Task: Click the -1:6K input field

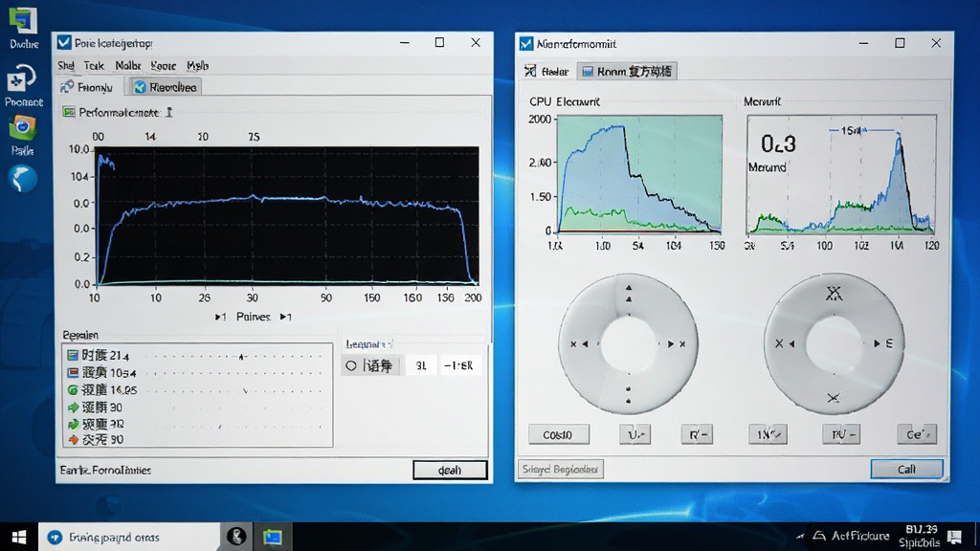Action: [x=458, y=365]
